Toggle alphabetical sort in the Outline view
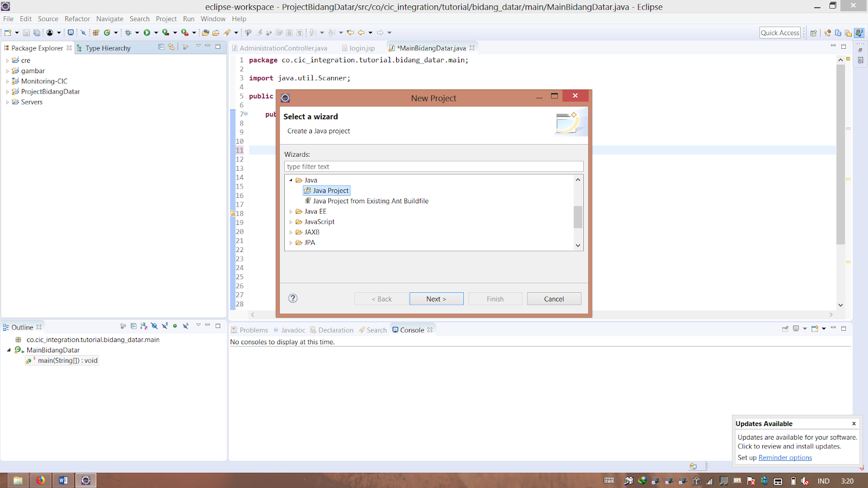The height and width of the screenshot is (488, 868). pyautogui.click(x=144, y=326)
